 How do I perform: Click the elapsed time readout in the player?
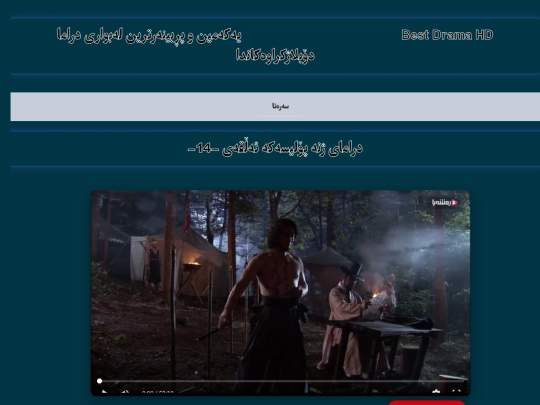[157, 392]
